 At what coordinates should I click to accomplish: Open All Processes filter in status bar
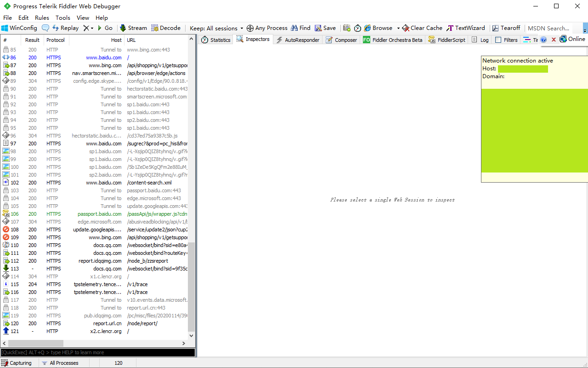(x=60, y=363)
